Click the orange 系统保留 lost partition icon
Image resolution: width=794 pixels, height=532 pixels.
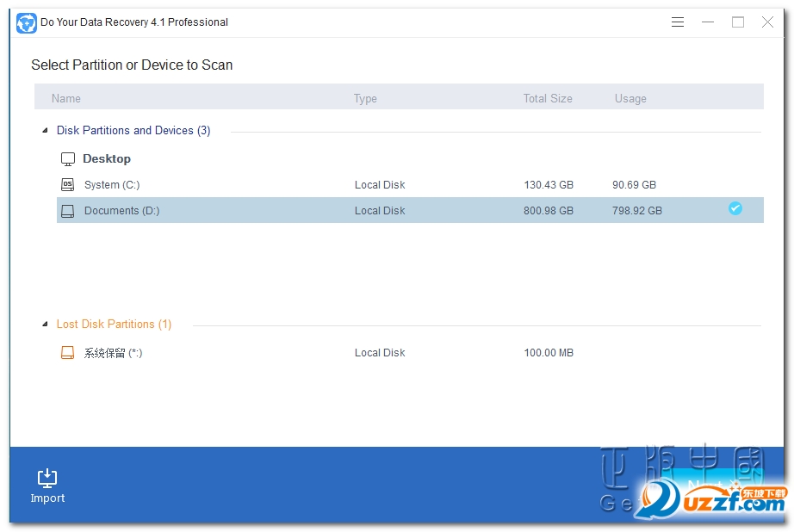click(67, 352)
